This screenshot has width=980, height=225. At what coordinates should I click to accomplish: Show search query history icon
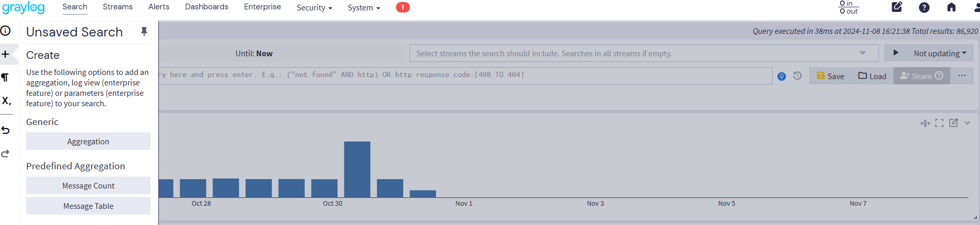[x=797, y=76]
